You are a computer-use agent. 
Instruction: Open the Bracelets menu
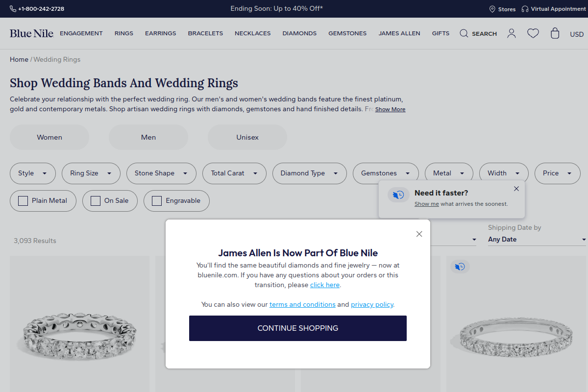click(205, 33)
